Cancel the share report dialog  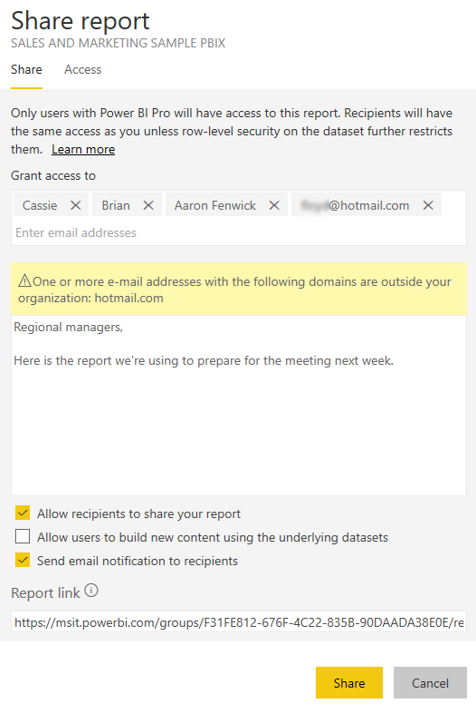430,683
